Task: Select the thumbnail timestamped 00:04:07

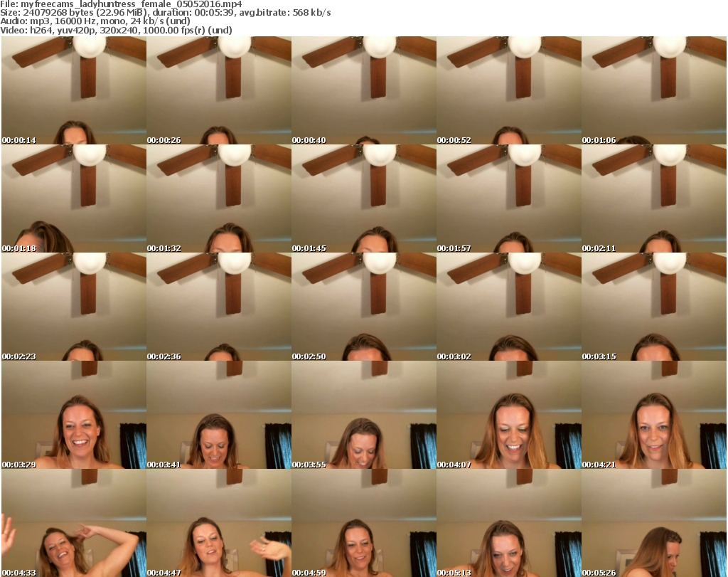Action: pos(509,415)
